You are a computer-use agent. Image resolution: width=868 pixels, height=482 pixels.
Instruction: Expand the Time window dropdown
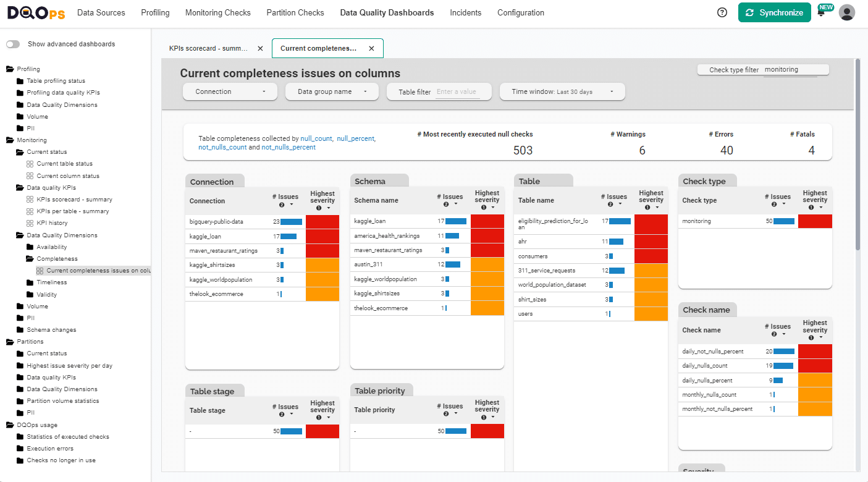coord(562,91)
